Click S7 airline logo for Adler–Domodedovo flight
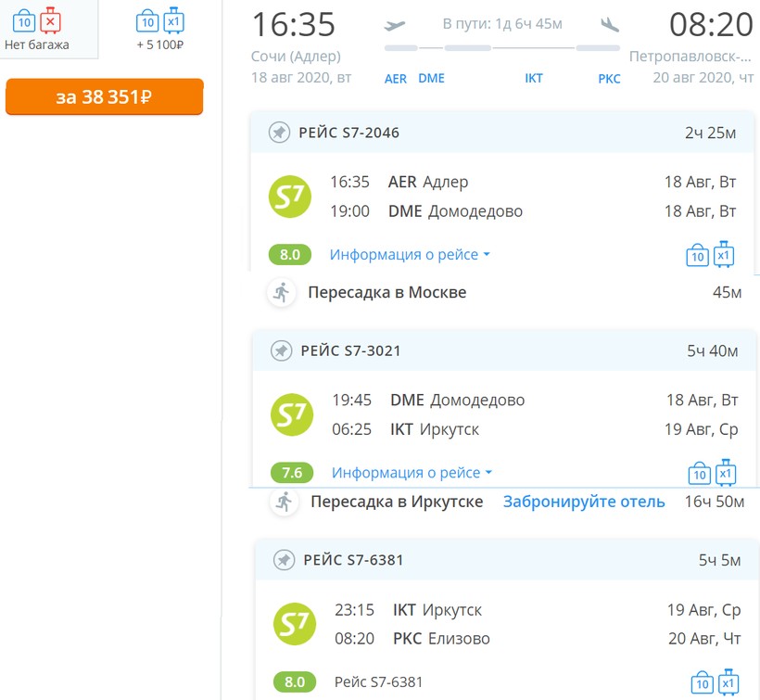Viewport: 760px width, 700px height. point(290,197)
